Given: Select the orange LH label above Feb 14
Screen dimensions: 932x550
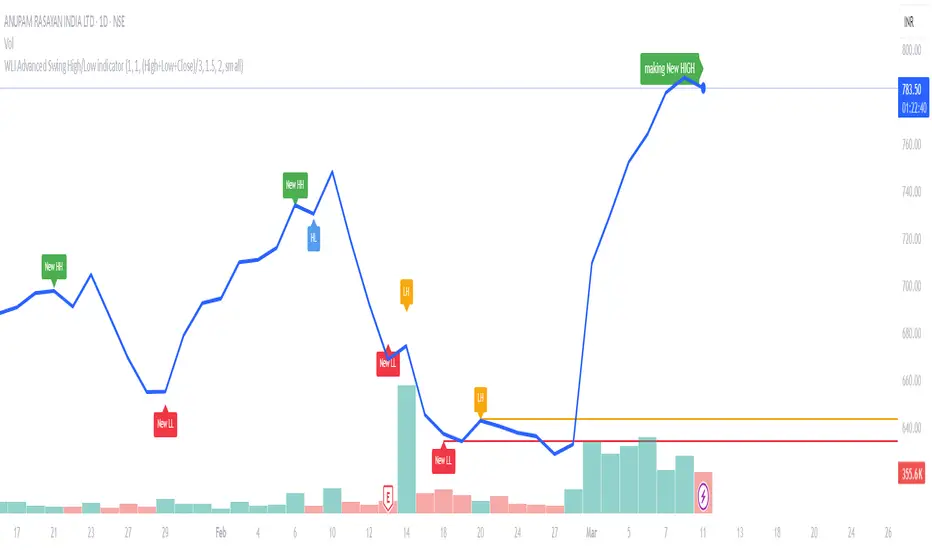Looking at the screenshot, I should click(406, 292).
